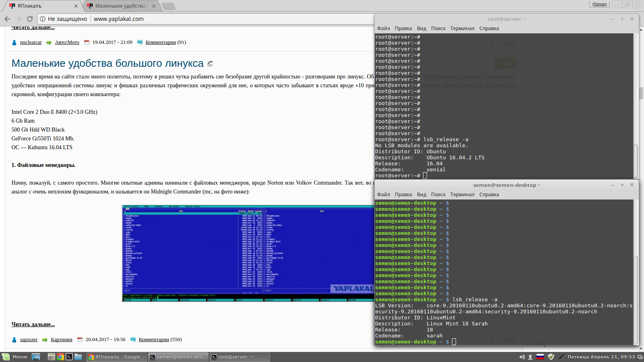Open 'Правка' menu in root@server terminal
644x362 pixels.
pos(403,29)
